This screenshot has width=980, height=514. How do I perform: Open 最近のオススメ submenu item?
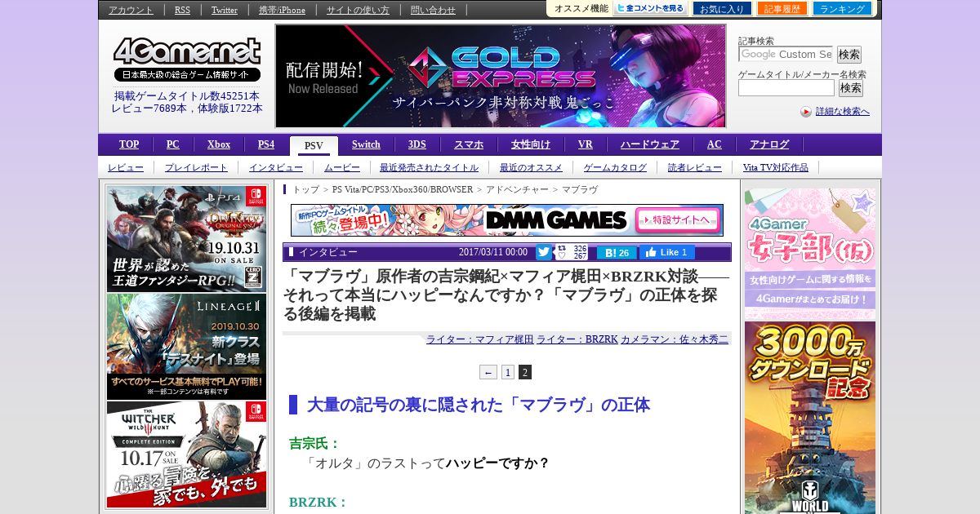pyautogui.click(x=531, y=167)
